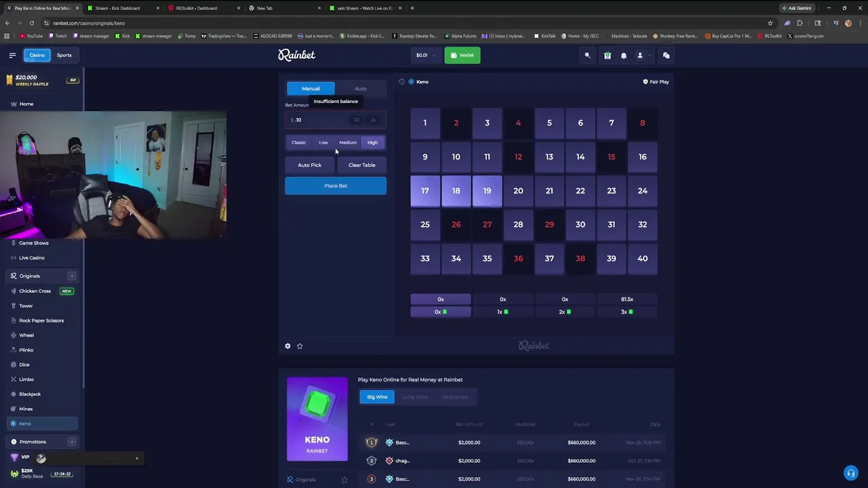Select Keno number 1 tile
Image resolution: width=868 pixels, height=488 pixels.
tap(425, 123)
